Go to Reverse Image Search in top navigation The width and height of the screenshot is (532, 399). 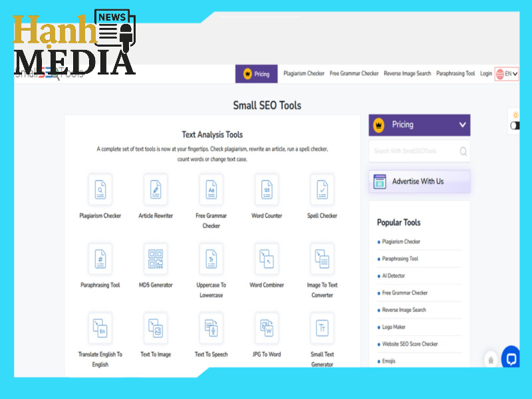pos(407,73)
